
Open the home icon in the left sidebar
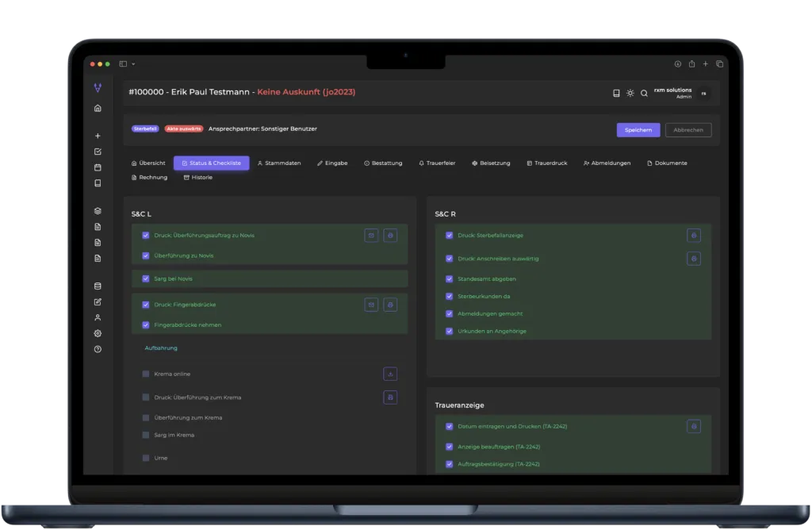point(98,108)
